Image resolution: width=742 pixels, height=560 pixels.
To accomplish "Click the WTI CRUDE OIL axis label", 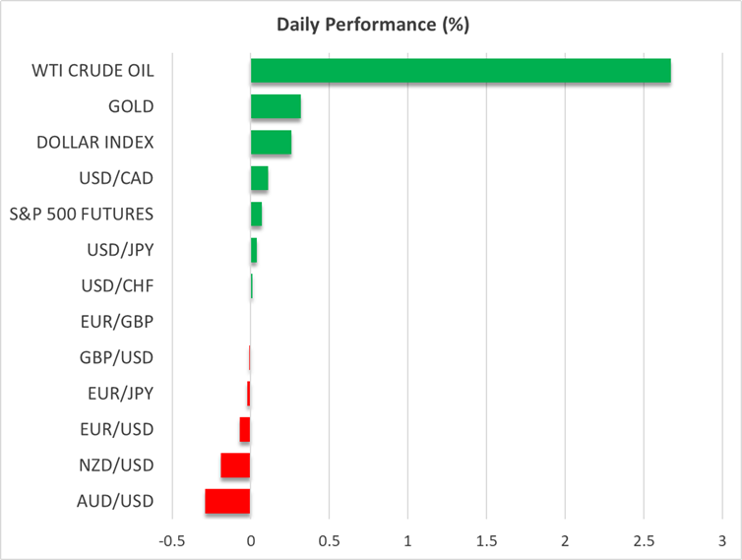I will pyautogui.click(x=95, y=71).
